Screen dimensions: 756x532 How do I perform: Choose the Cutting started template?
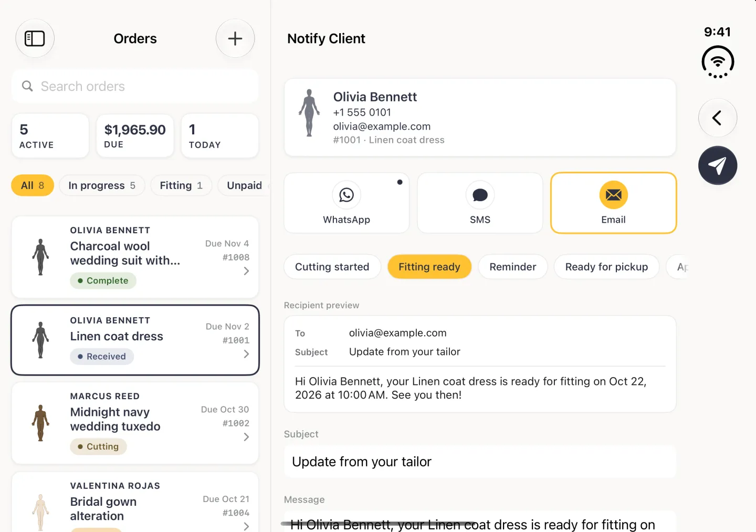tap(332, 267)
